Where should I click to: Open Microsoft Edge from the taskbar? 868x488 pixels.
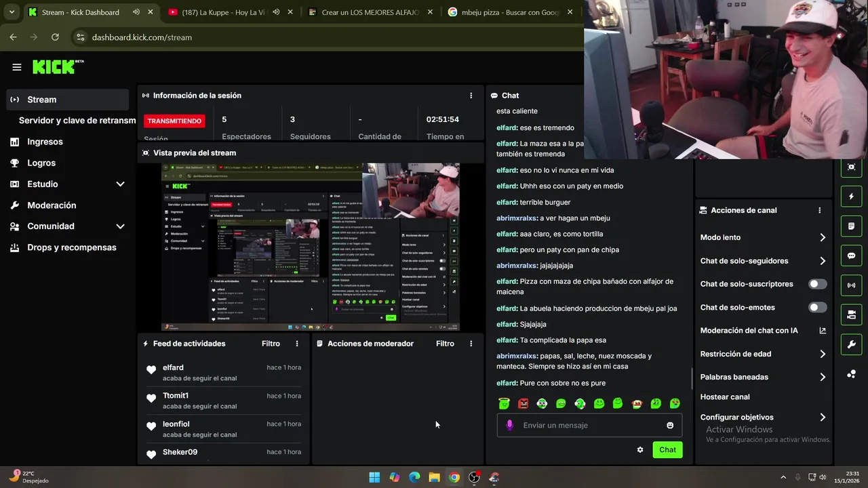click(414, 477)
